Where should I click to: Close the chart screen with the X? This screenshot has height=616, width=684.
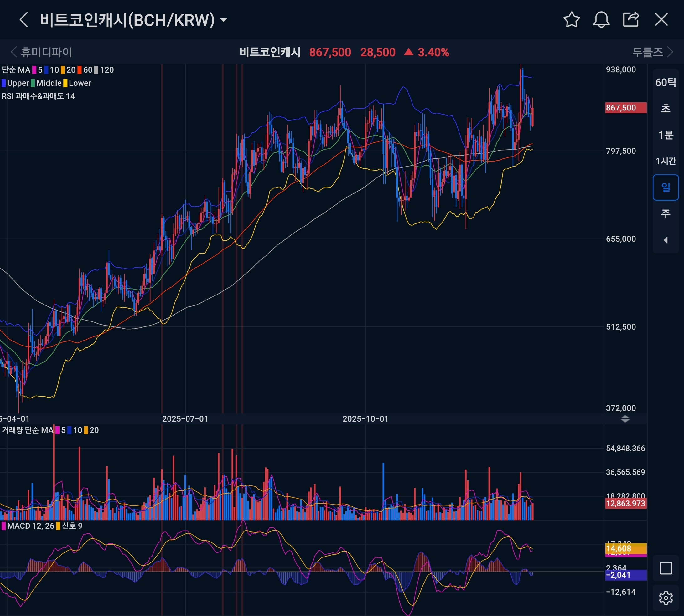661,20
